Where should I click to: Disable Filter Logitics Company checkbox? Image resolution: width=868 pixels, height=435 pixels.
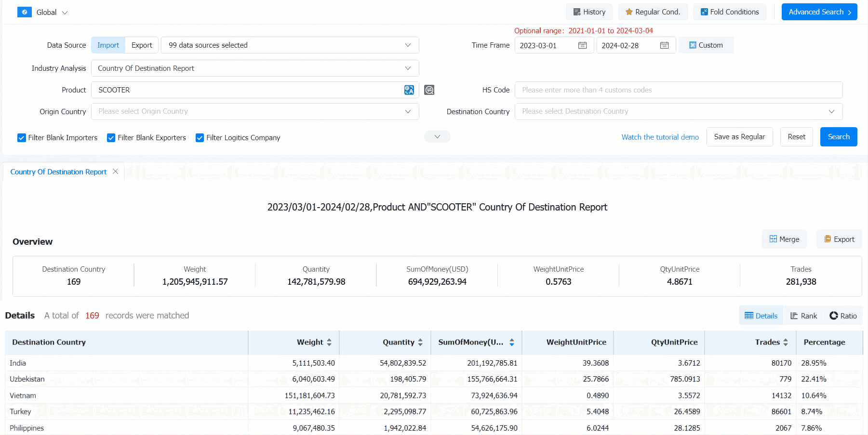click(200, 138)
